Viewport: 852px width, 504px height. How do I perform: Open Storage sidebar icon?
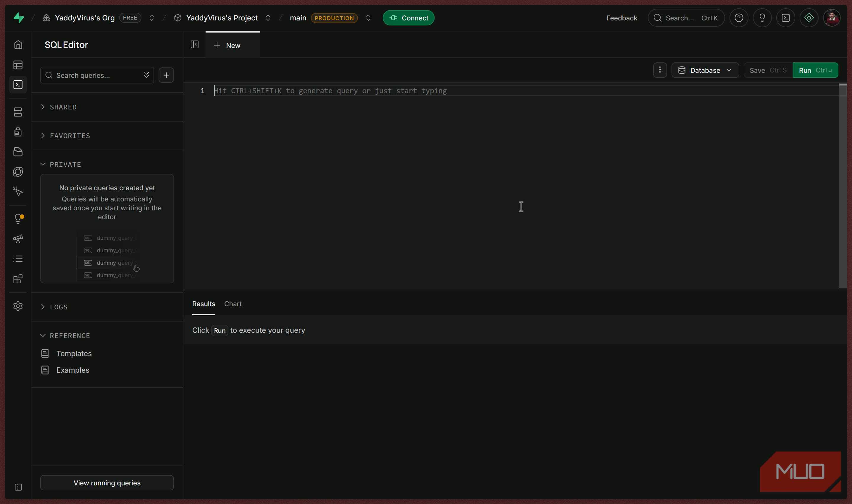(x=18, y=152)
